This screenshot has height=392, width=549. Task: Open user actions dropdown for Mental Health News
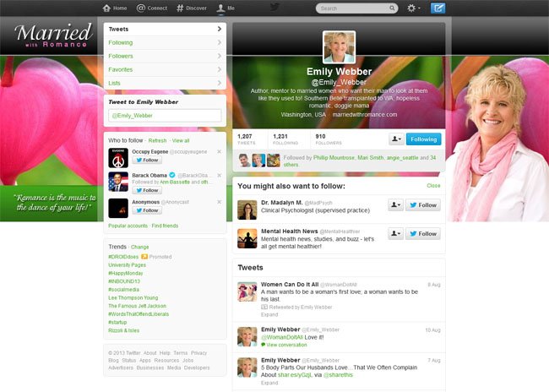click(395, 234)
